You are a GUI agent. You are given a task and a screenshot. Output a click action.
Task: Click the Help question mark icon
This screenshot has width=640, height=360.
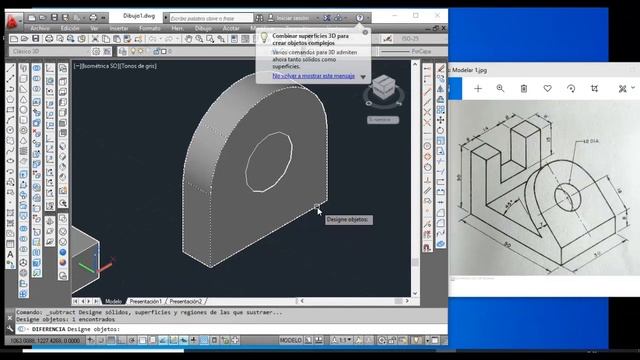point(360,18)
